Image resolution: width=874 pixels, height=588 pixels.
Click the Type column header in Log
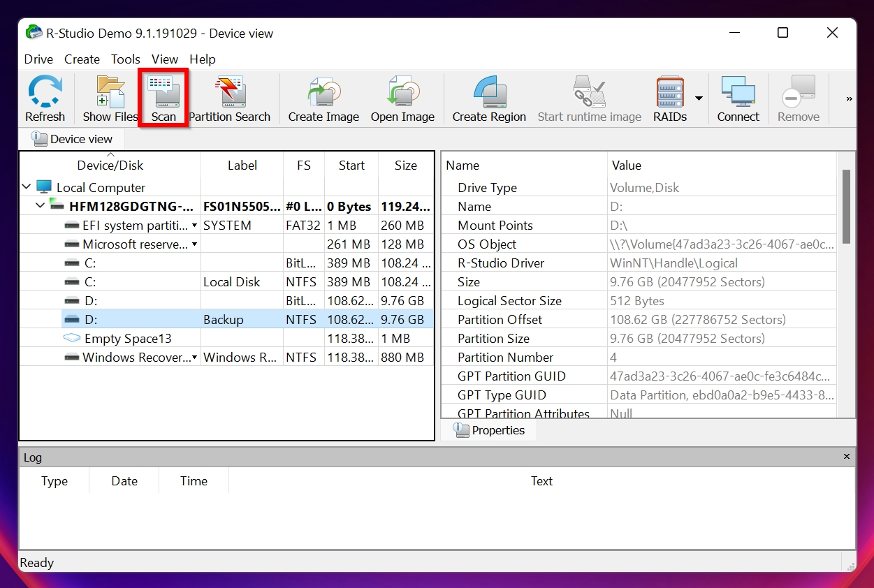(x=54, y=481)
